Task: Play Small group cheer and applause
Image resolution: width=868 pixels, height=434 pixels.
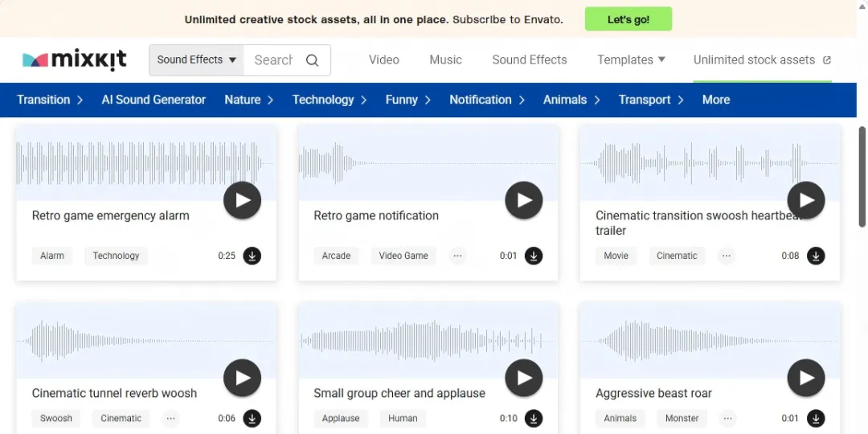Action: click(524, 378)
